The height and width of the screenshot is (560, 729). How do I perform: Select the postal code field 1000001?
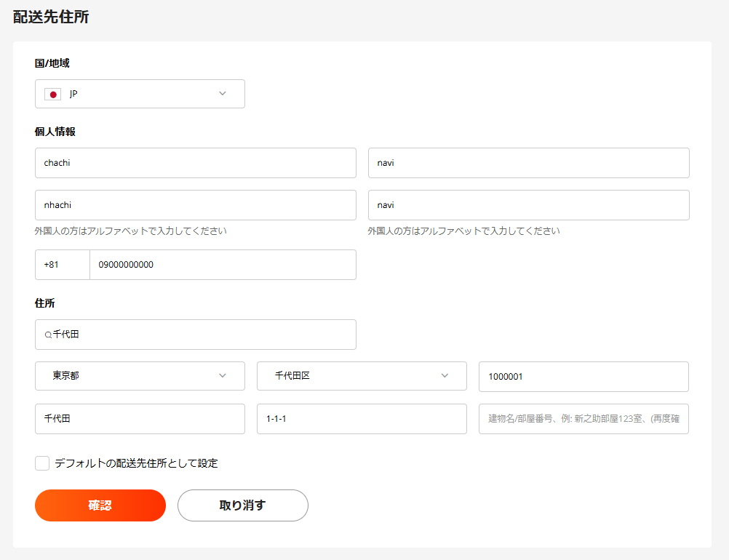(x=583, y=377)
